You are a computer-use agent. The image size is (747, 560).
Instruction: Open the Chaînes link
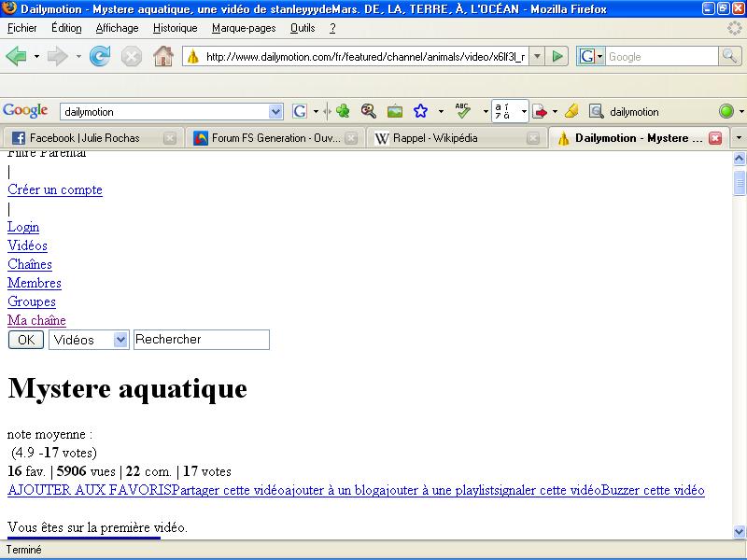30,264
